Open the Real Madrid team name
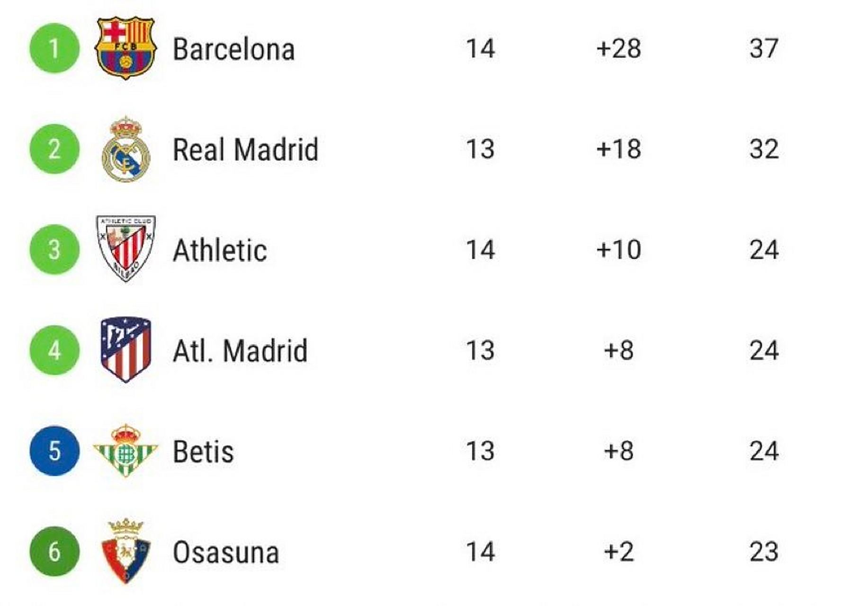 (245, 150)
